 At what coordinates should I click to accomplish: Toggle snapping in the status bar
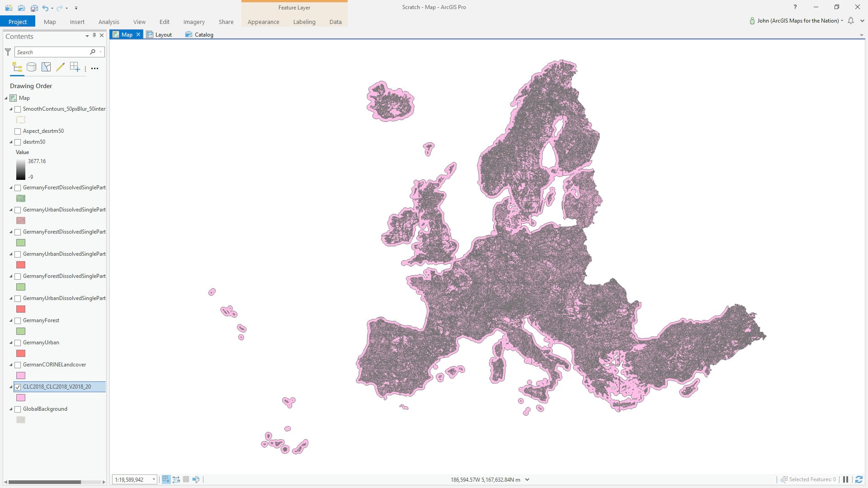[166, 479]
